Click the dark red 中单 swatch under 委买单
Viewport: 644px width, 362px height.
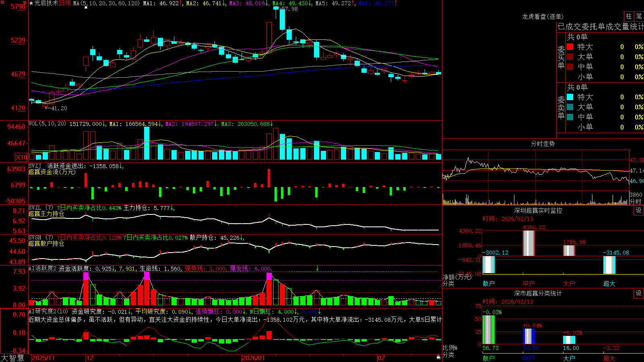(570, 66)
